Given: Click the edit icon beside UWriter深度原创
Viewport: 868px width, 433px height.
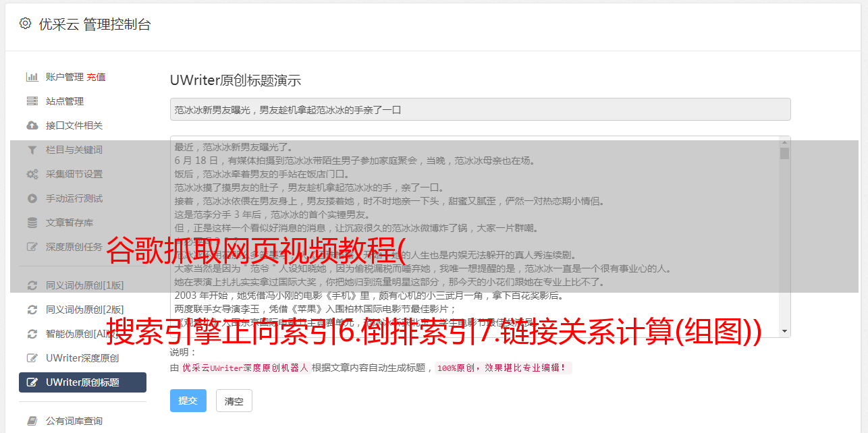Looking at the screenshot, I should pyautogui.click(x=32, y=358).
